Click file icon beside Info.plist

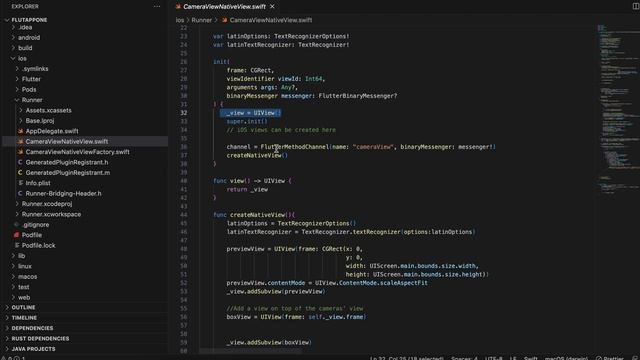pos(20,183)
